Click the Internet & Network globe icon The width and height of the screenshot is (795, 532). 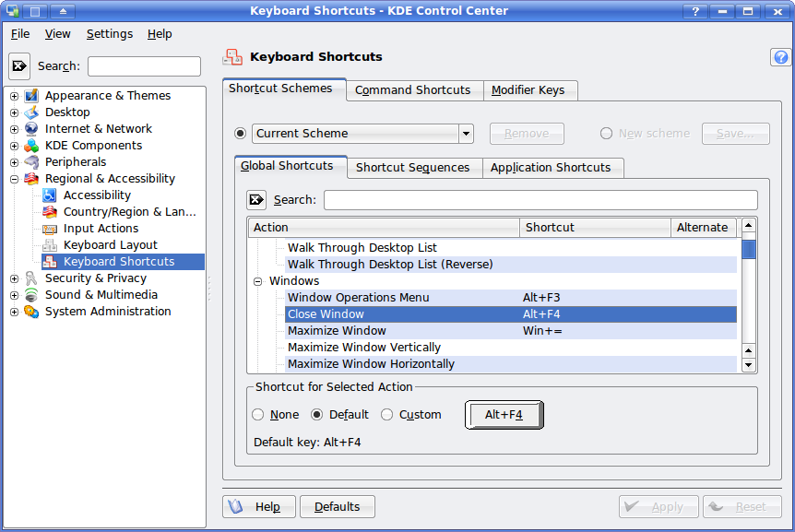31,129
